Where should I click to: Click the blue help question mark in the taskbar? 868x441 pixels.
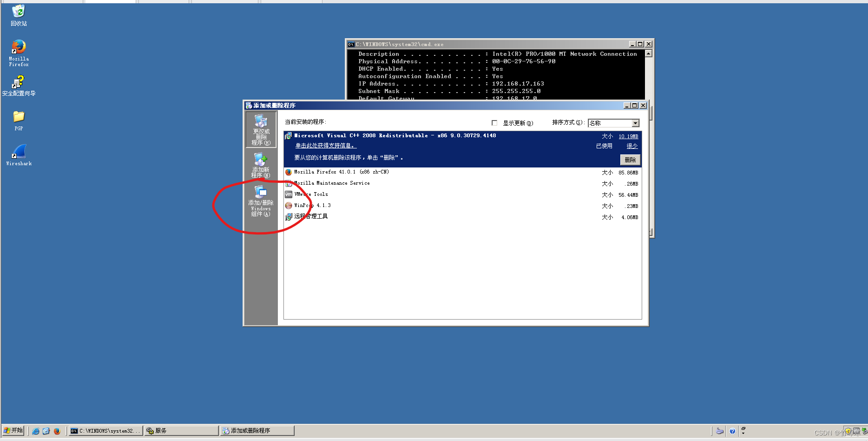click(732, 431)
